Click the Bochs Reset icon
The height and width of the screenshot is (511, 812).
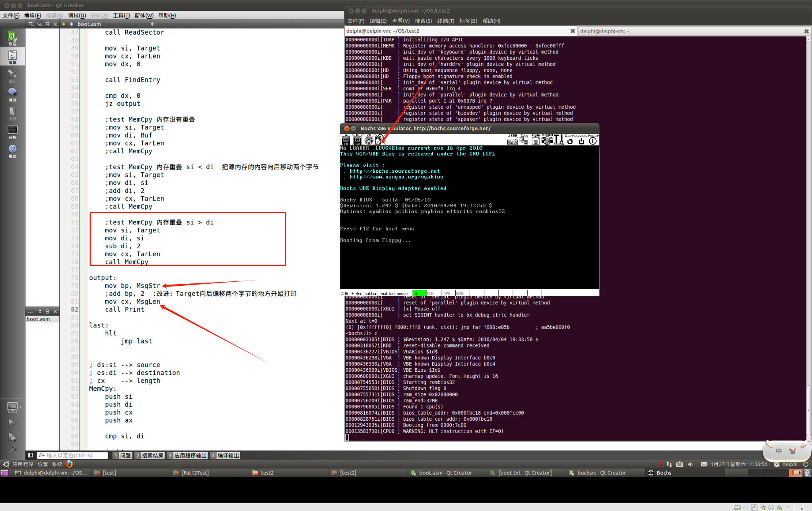tap(570, 140)
